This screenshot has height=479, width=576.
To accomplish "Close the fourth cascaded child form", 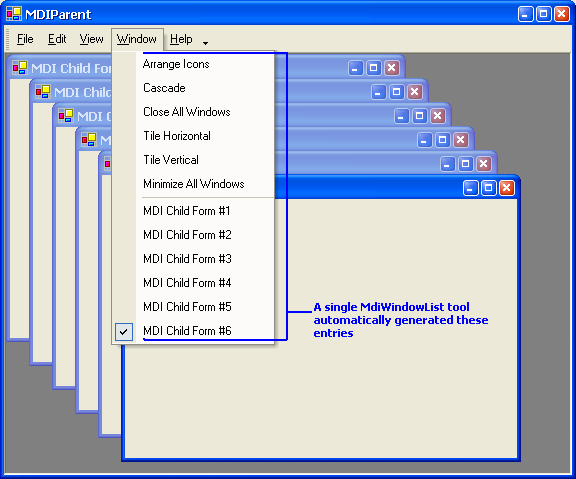I will click(x=461, y=140).
